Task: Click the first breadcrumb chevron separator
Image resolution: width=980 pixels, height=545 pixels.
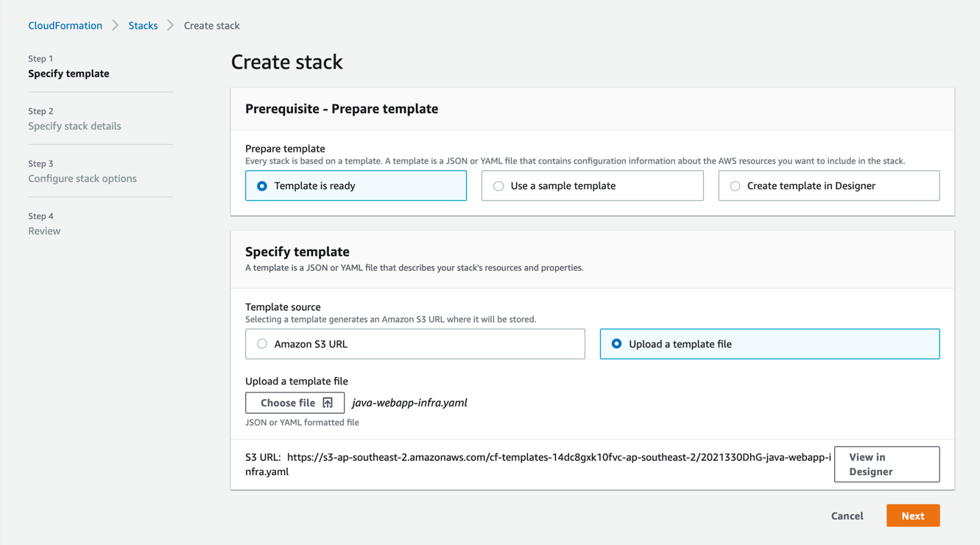Action: click(116, 26)
